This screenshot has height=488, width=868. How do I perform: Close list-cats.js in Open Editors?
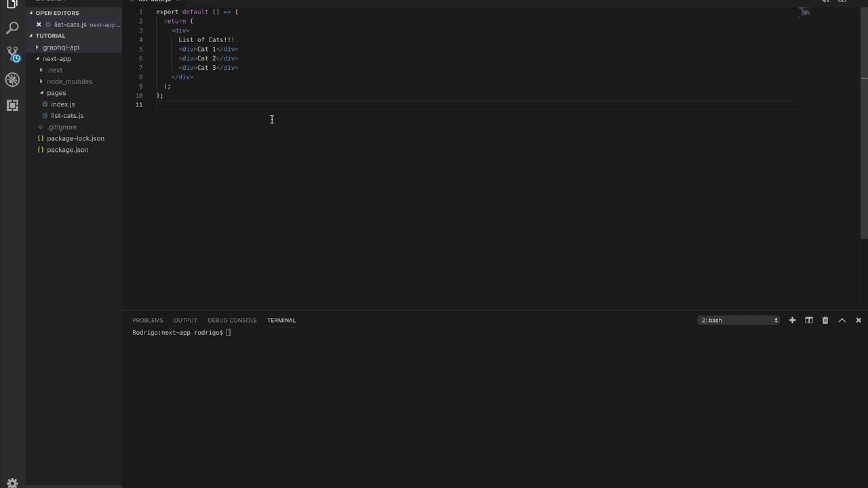click(x=39, y=24)
